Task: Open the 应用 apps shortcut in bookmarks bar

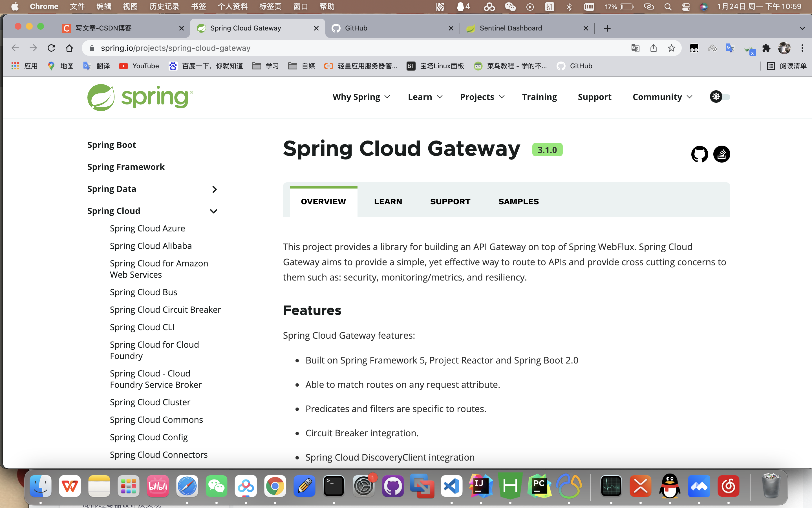Action: click(x=24, y=66)
